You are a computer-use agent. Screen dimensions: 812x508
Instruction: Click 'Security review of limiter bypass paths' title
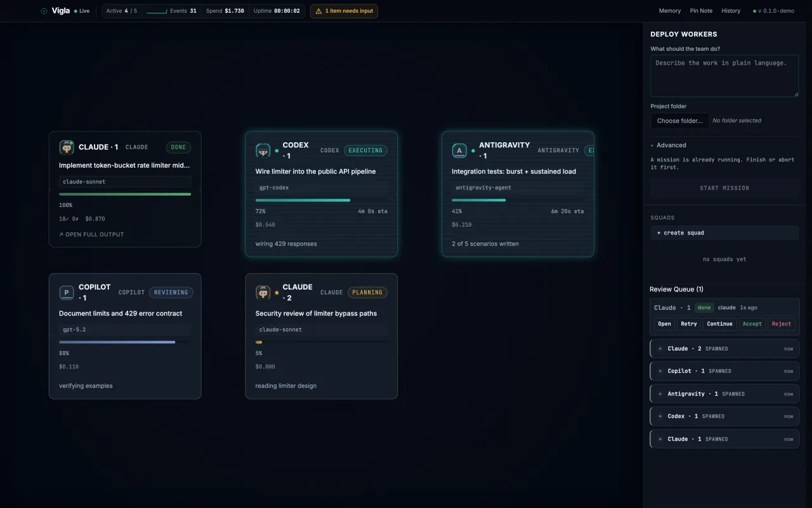tap(316, 314)
